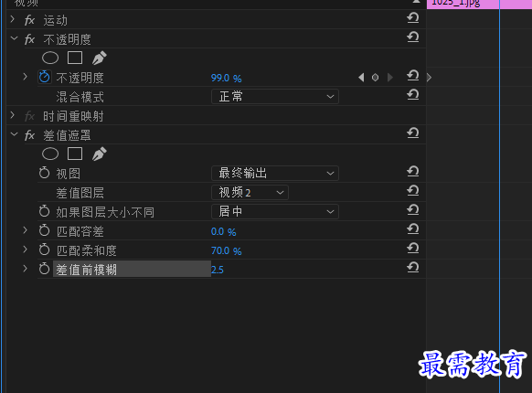Go to previous 不透明度 keyframe
Image resolution: width=532 pixels, height=393 pixels.
361,78
